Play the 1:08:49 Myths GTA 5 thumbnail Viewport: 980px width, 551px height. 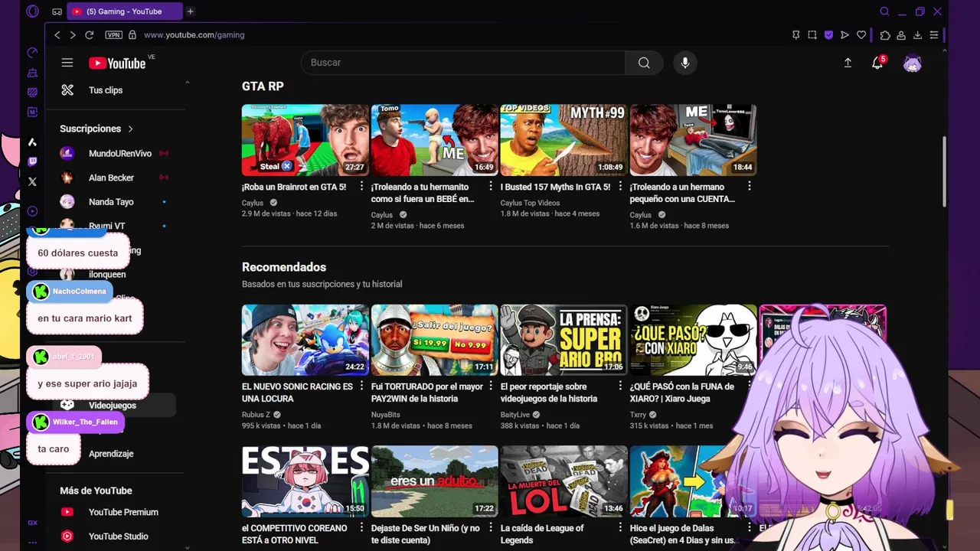tap(564, 140)
